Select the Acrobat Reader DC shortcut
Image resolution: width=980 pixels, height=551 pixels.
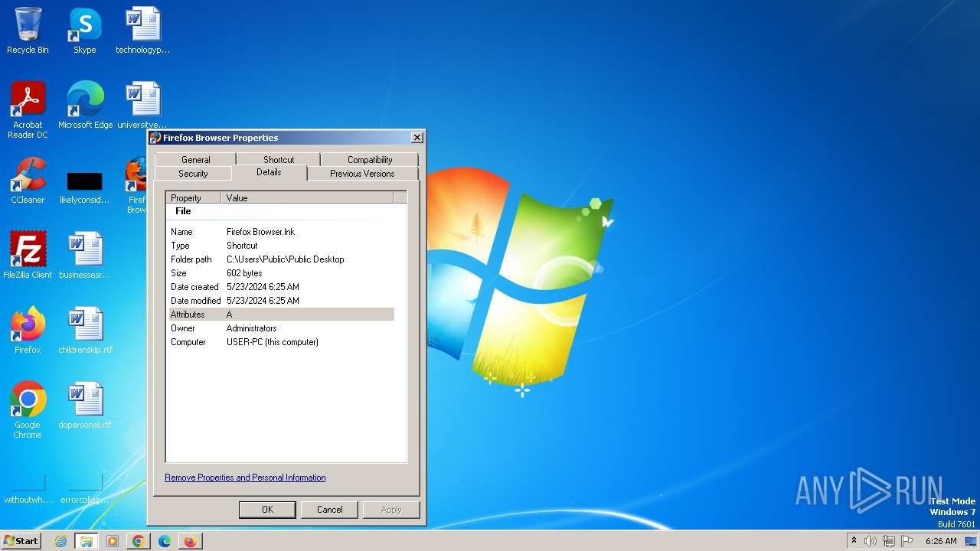pos(28,110)
